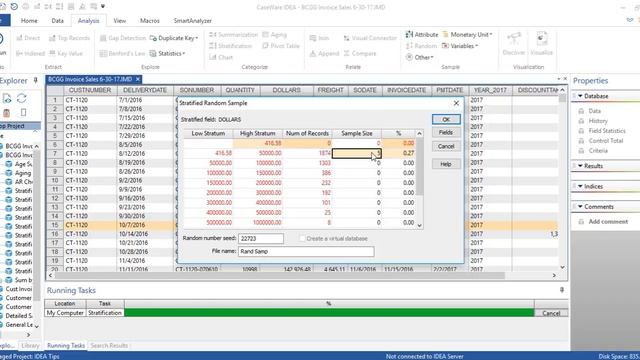640x360 pixels.
Task: Click the Visual Connector tool
Action: (370, 38)
